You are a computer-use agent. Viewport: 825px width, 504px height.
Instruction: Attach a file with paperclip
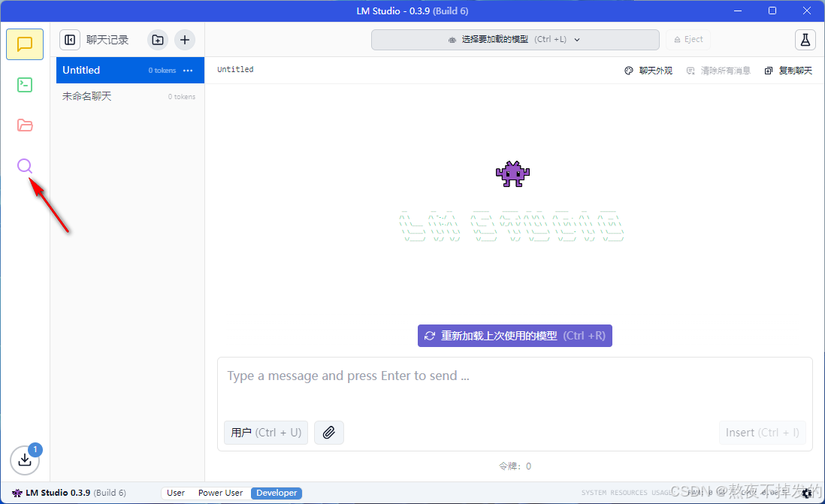click(329, 433)
